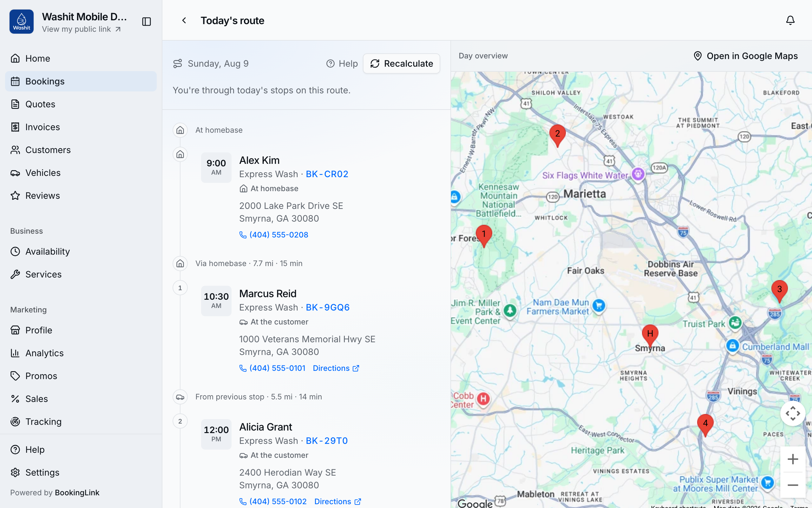Open booking BK-29T0
The width and height of the screenshot is (812, 508).
click(x=326, y=441)
